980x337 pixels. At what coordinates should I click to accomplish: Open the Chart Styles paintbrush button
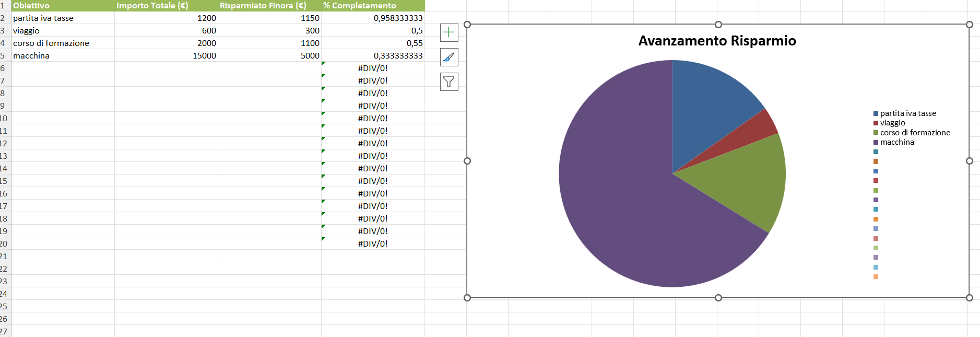[x=449, y=57]
